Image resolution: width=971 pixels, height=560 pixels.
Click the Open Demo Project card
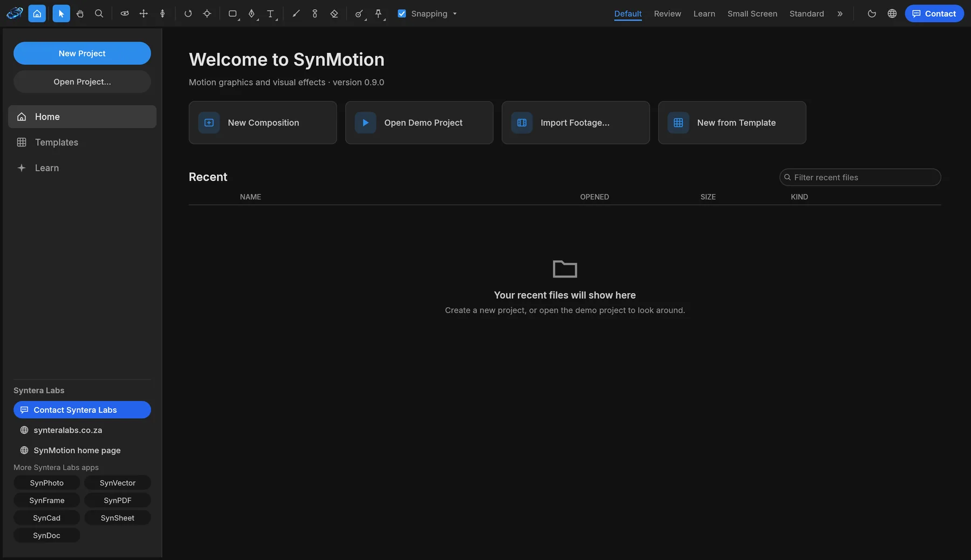[419, 122]
